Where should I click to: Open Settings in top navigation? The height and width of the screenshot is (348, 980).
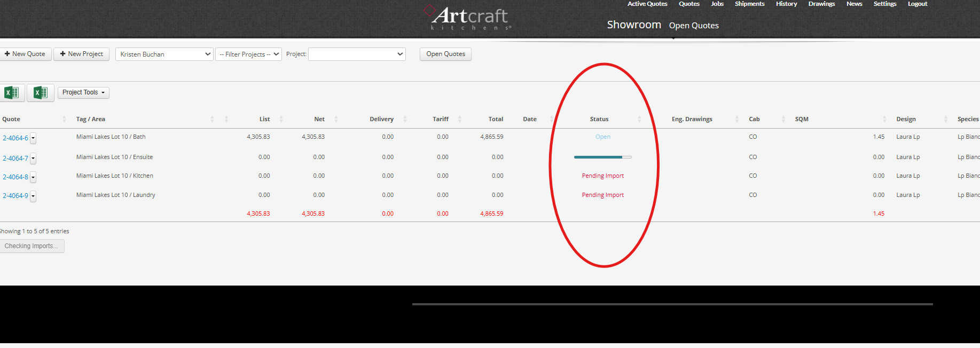click(x=885, y=4)
